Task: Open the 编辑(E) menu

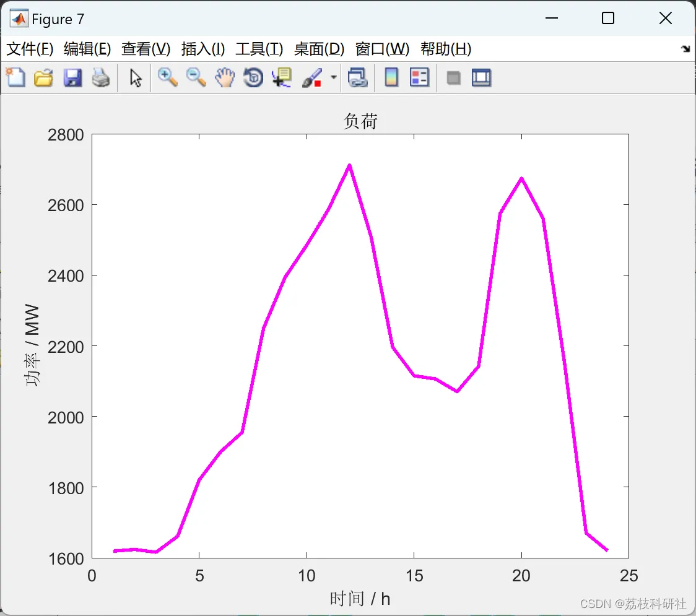Action: (87, 49)
